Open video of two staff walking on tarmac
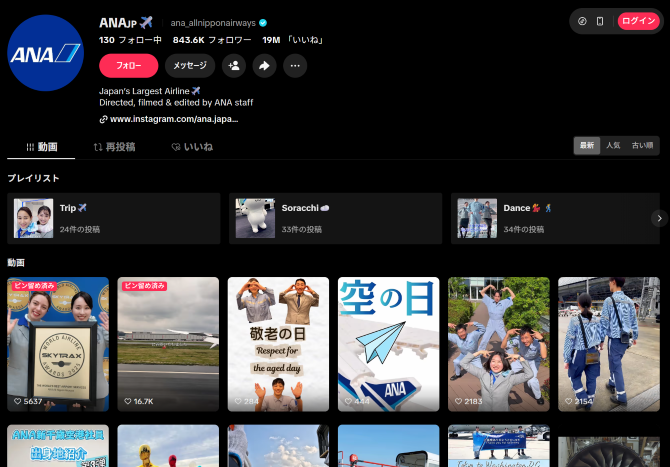 tap(609, 344)
